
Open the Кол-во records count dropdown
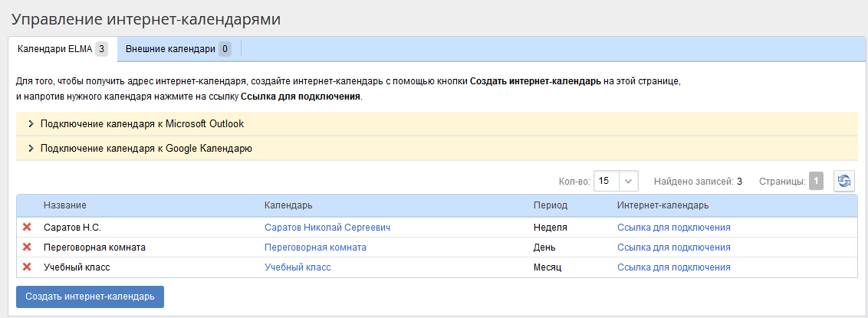tap(628, 182)
